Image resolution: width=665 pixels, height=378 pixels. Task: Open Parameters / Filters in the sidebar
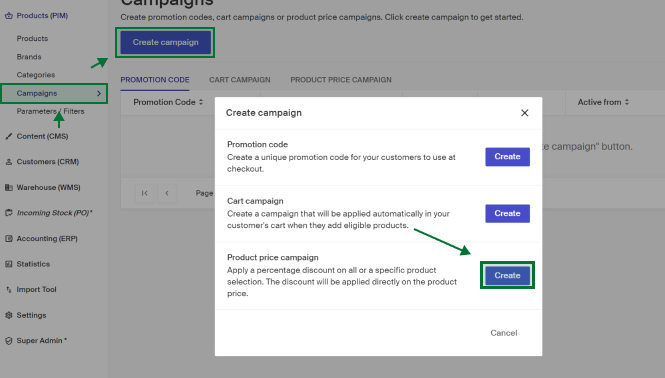[50, 112]
